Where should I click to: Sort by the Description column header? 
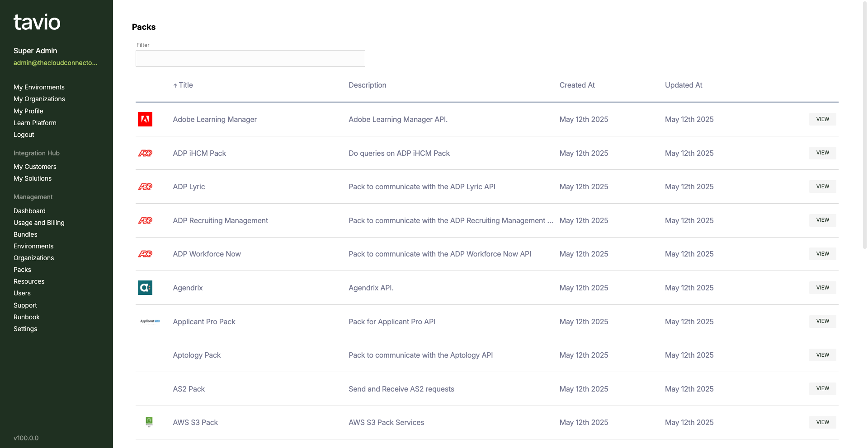click(367, 85)
